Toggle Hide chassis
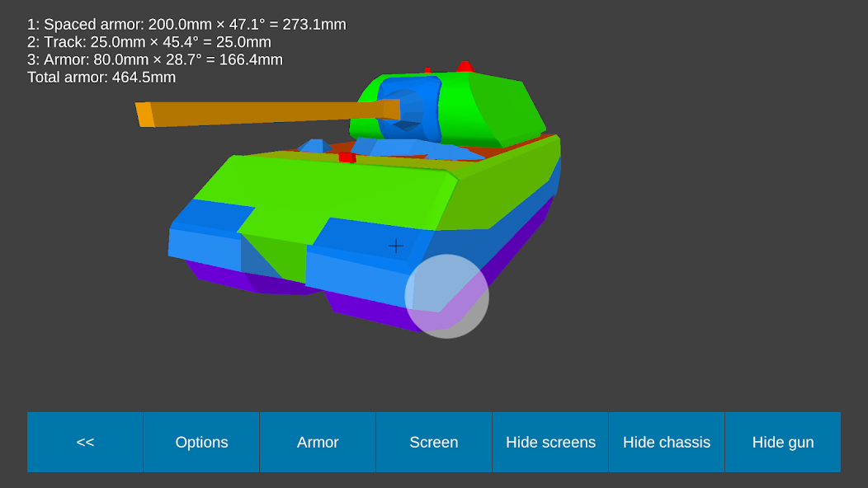The width and height of the screenshot is (868, 488). [x=666, y=442]
